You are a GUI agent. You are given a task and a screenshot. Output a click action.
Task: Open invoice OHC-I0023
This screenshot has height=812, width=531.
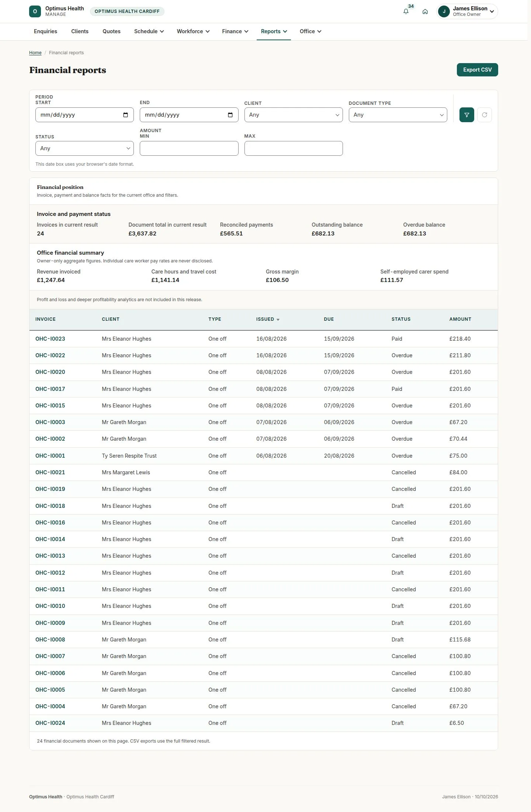(50, 339)
